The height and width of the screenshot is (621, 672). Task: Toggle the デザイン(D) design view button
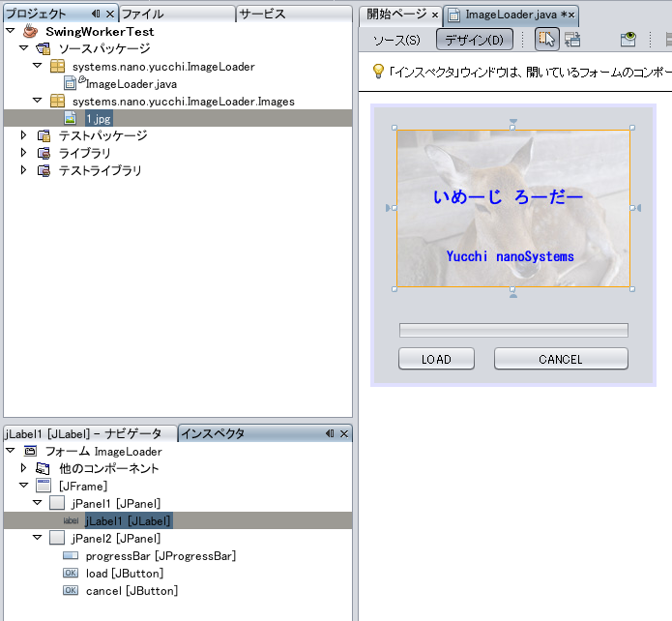point(473,40)
